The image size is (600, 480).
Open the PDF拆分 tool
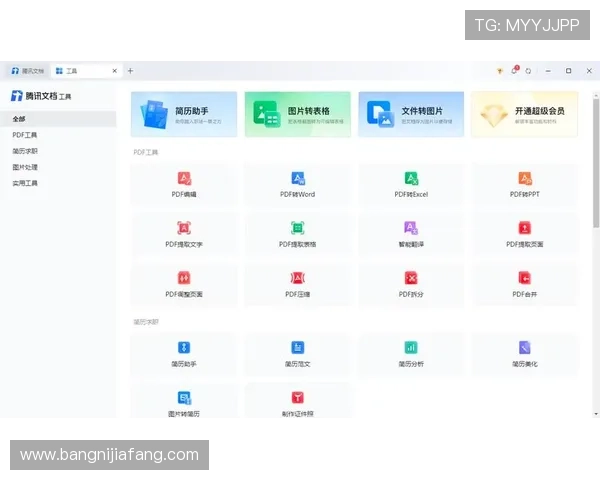click(x=411, y=285)
